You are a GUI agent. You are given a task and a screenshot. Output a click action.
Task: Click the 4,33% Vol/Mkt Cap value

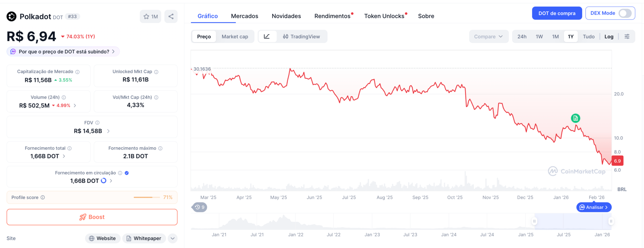tap(136, 105)
